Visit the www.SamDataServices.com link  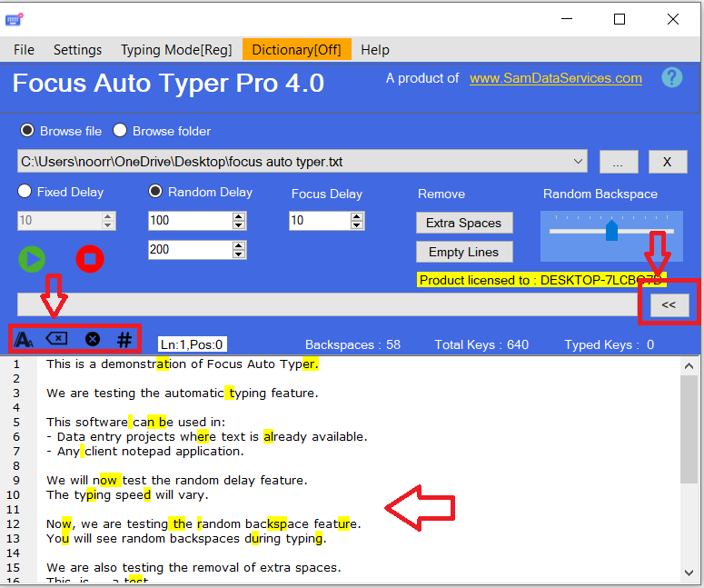556,78
